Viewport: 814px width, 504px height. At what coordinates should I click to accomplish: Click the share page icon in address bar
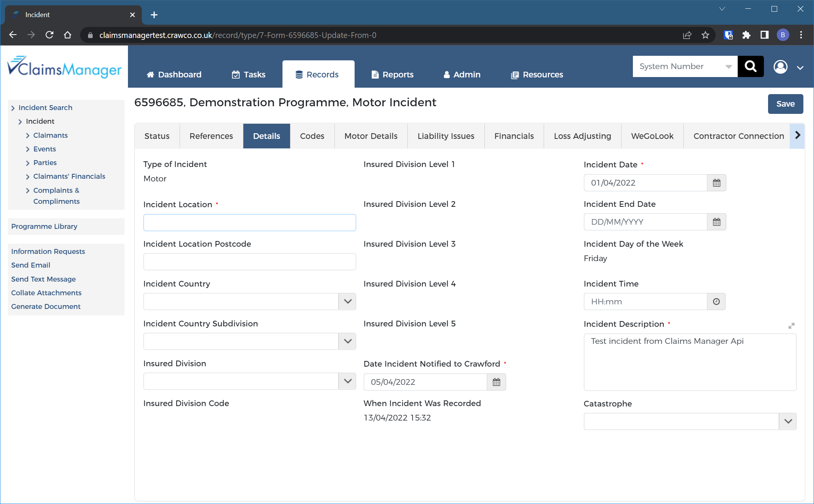pyautogui.click(x=687, y=35)
